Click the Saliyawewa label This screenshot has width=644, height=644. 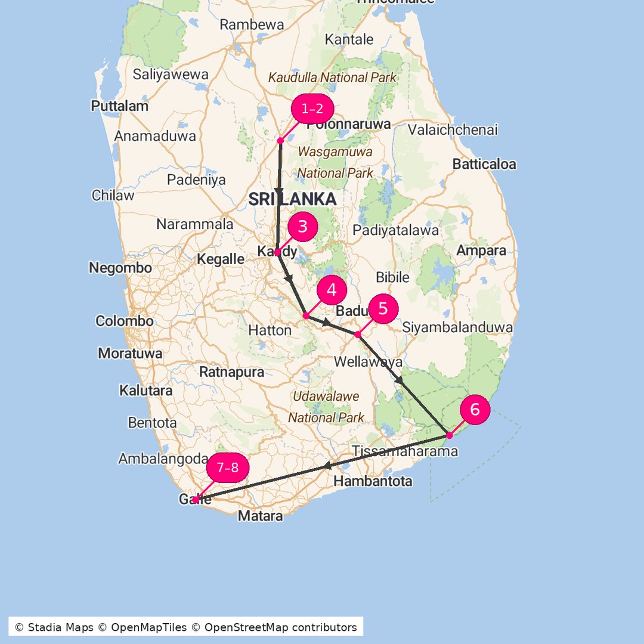point(171,75)
